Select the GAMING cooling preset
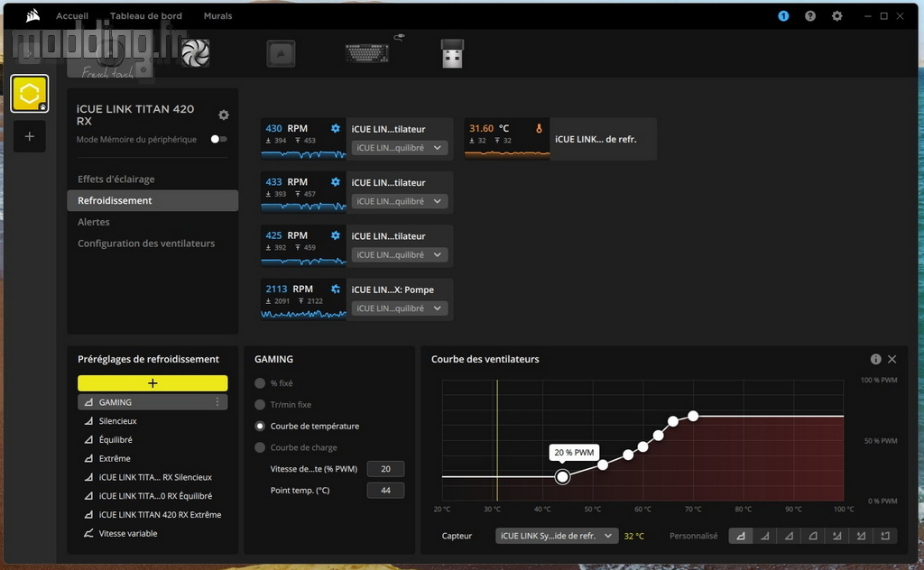Viewport: 924px width, 570px height. pos(152,401)
